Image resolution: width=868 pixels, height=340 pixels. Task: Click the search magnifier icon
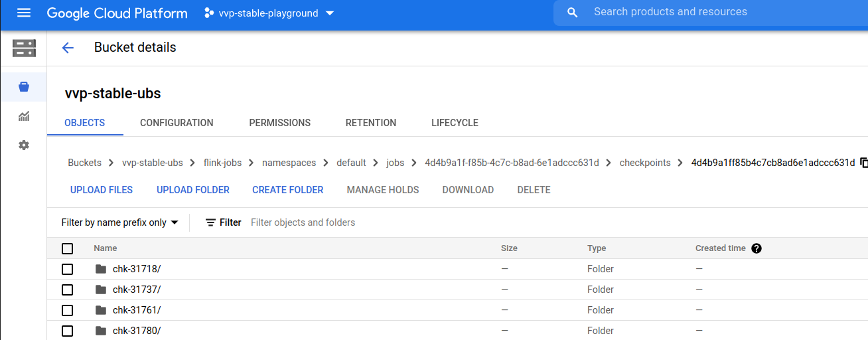pos(572,13)
